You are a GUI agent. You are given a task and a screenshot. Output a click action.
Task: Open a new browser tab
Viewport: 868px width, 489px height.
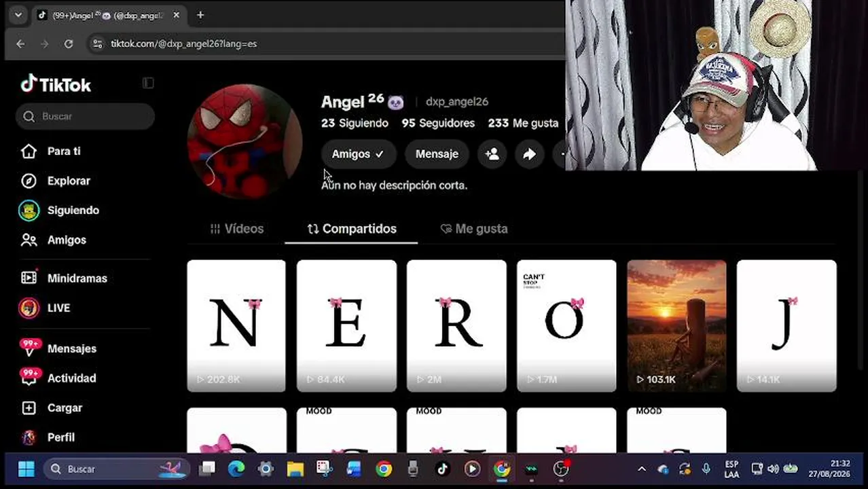(200, 15)
